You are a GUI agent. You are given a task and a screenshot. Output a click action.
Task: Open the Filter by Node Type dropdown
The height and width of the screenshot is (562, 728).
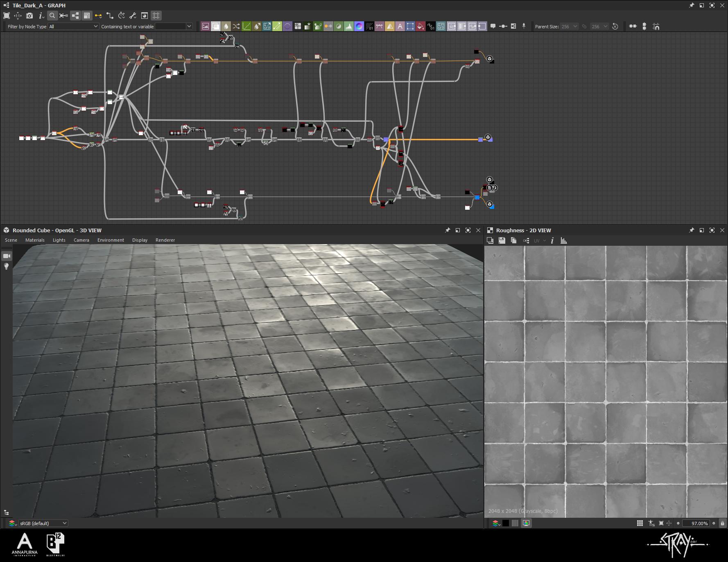tap(73, 26)
